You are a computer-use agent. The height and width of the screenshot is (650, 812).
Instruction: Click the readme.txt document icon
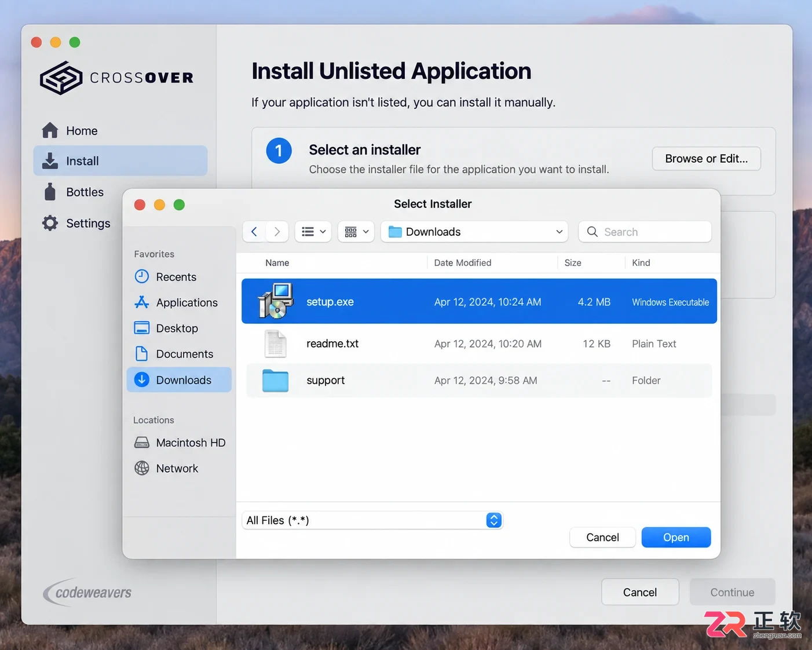(x=276, y=344)
